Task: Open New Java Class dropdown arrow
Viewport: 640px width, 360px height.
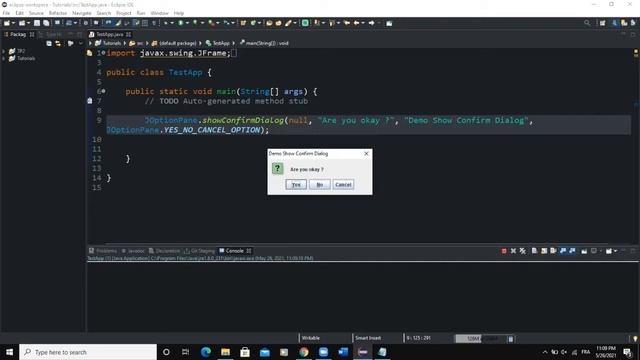Action: [259, 23]
